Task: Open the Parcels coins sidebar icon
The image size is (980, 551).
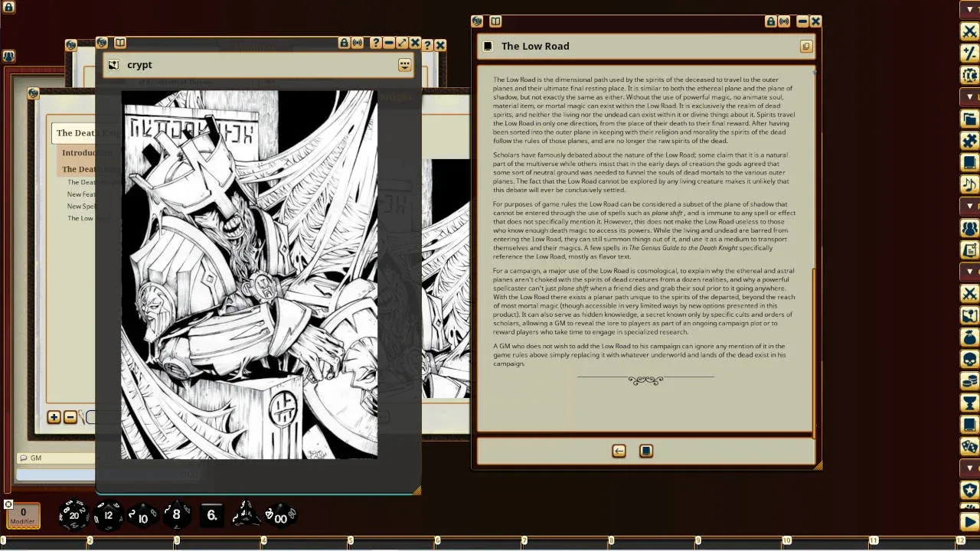Action: [x=969, y=381]
